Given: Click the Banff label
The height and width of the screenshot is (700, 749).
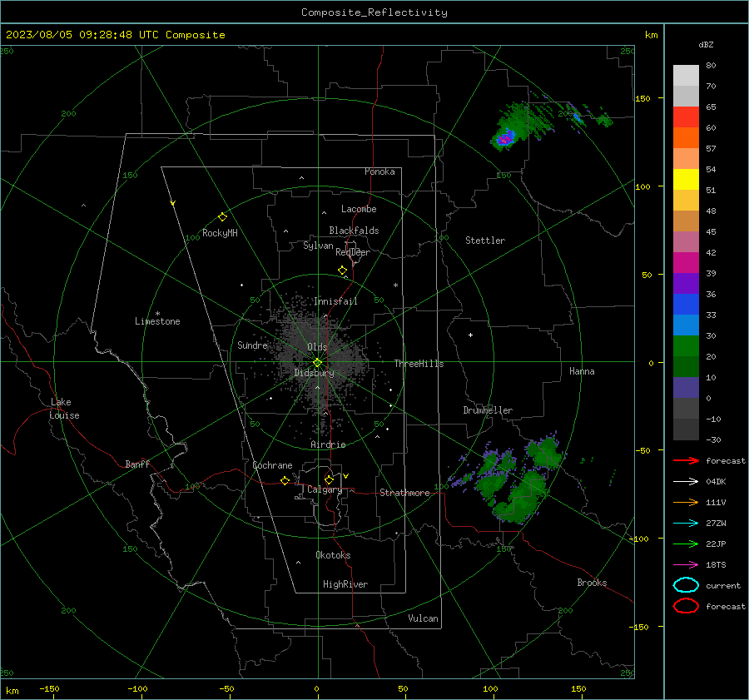Looking at the screenshot, I should 137,464.
